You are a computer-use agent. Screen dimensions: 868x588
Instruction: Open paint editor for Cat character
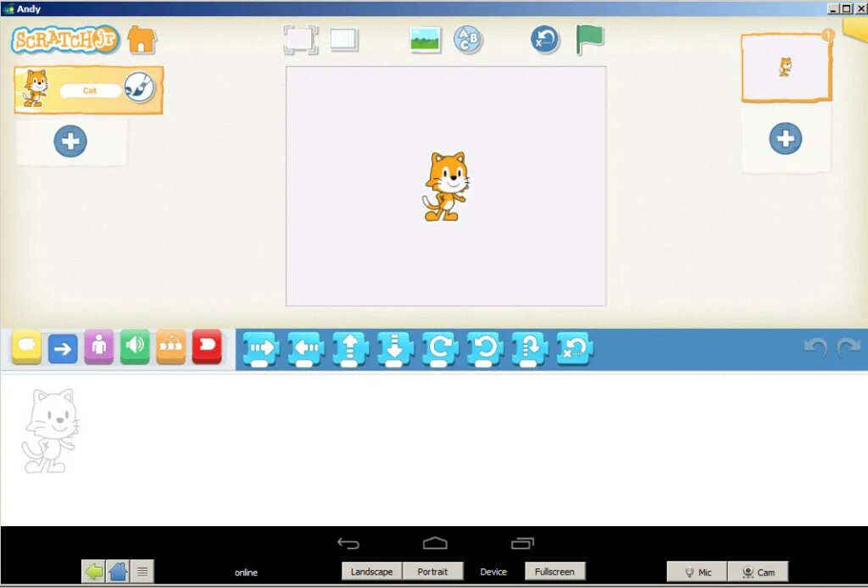(139, 87)
